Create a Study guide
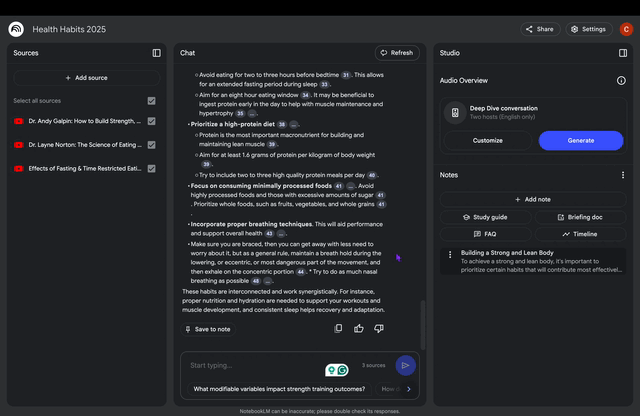 click(485, 217)
